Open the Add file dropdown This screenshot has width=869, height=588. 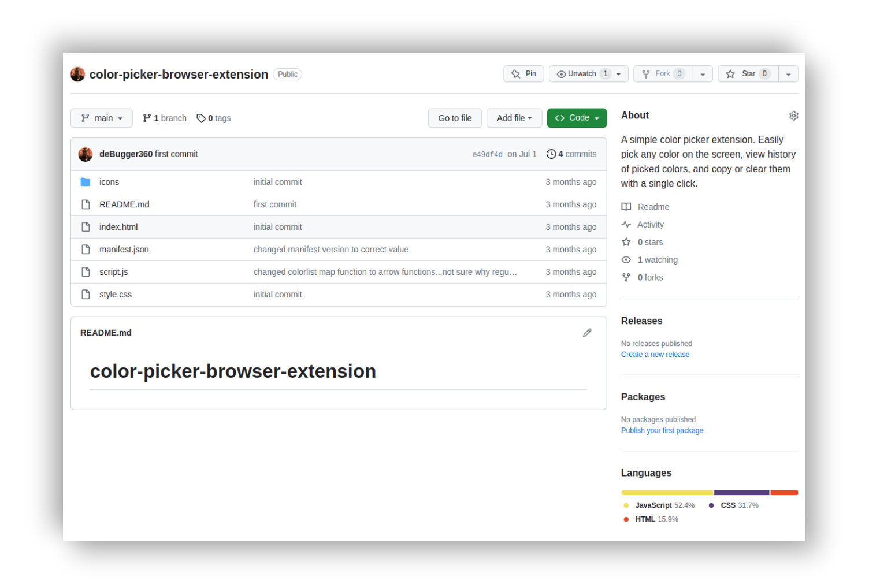click(514, 118)
